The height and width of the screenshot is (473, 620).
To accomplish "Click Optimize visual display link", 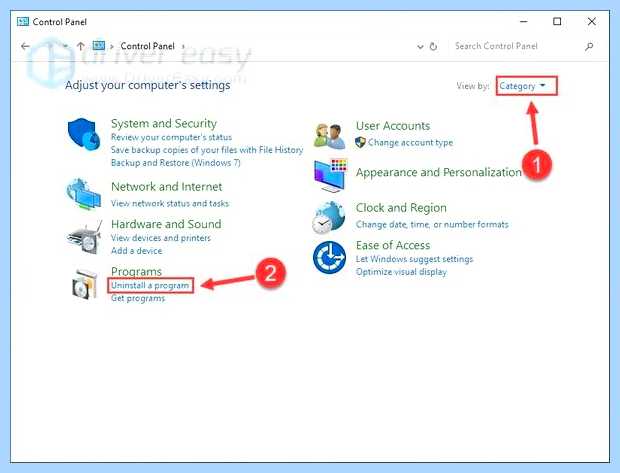I will pos(401,272).
